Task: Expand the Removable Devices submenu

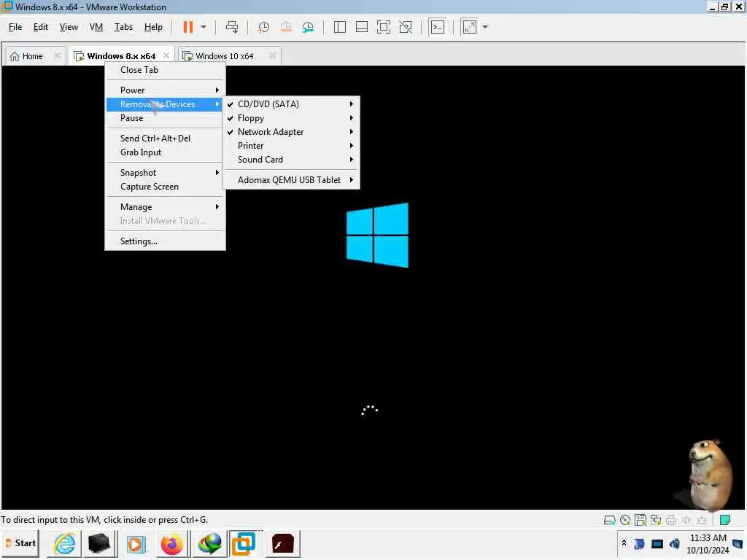Action: point(165,104)
